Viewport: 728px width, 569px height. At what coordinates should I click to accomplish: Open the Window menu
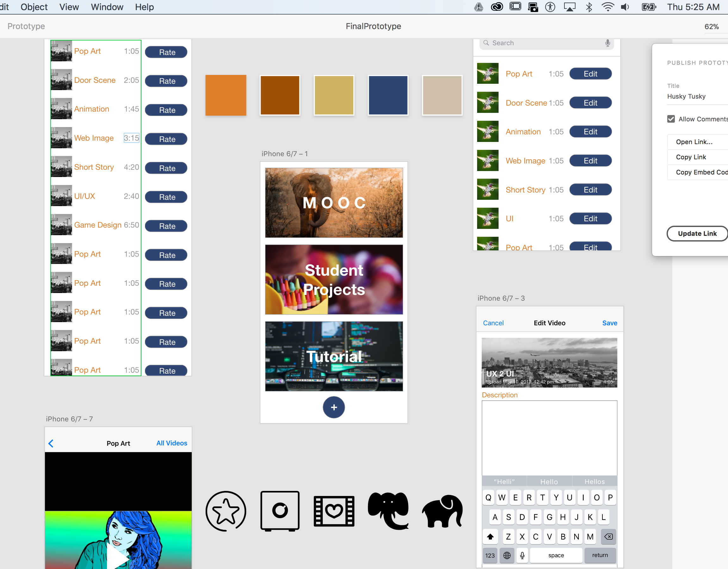click(107, 7)
